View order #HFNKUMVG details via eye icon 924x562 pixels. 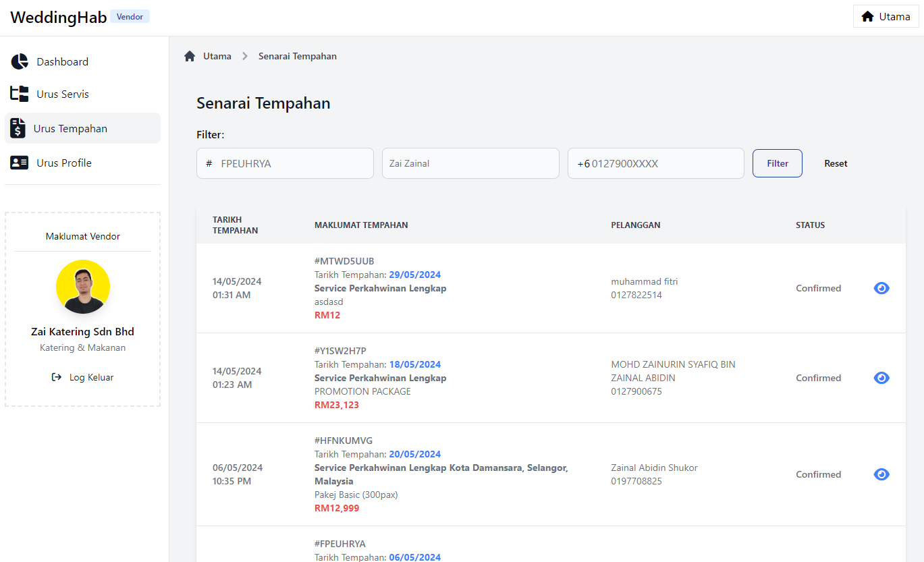881,474
